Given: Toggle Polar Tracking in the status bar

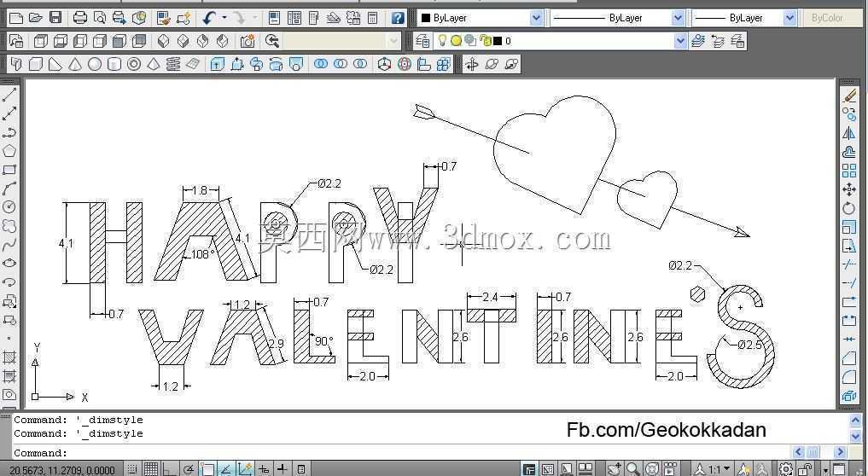Looking at the screenshot, I should click(x=189, y=469).
